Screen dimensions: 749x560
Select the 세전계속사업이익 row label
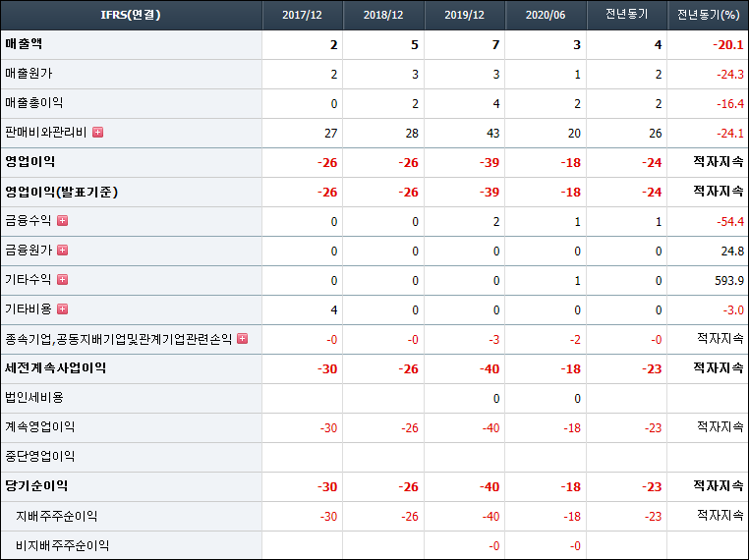point(55,368)
